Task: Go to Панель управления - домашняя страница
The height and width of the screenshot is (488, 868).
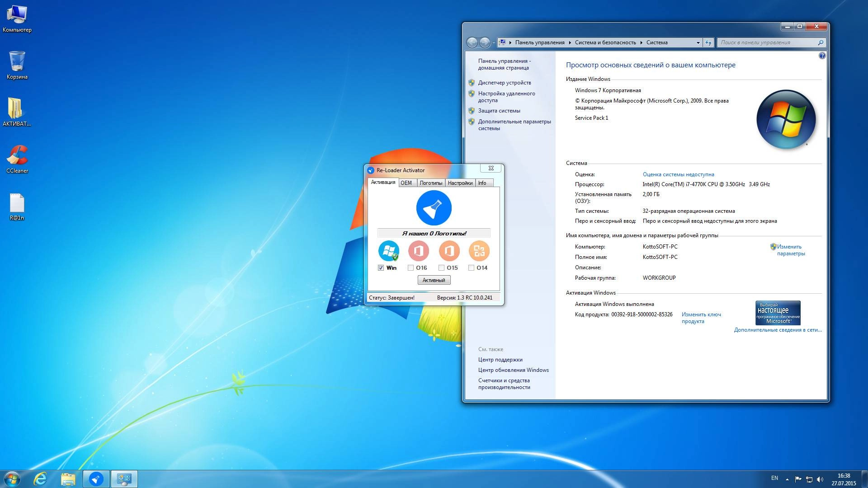Action: 504,64
